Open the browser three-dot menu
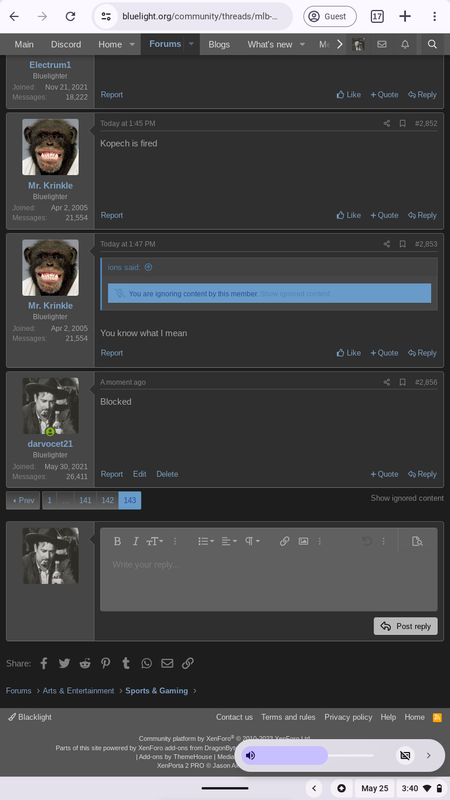This screenshot has height=800, width=450. (434, 16)
